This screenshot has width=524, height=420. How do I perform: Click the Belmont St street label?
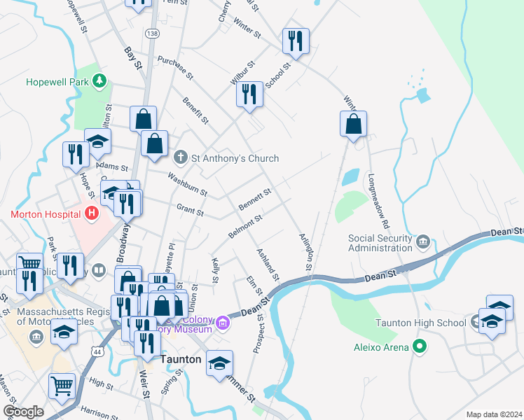pos(245,227)
